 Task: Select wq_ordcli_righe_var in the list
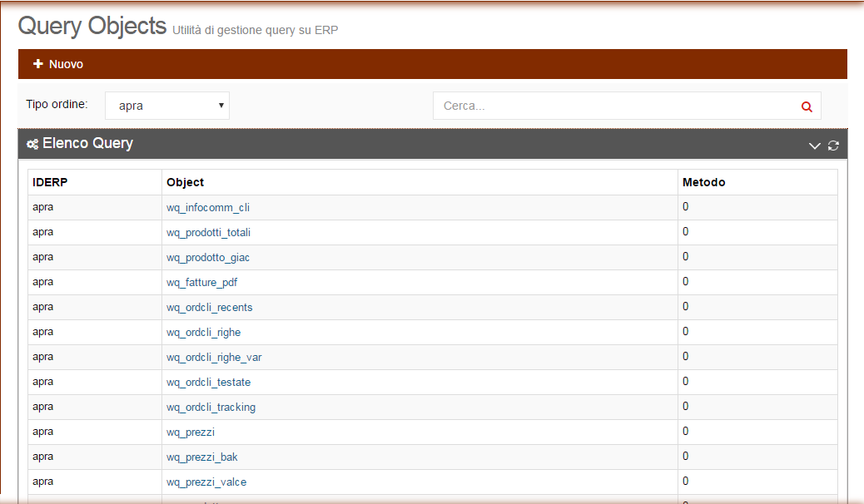pyautogui.click(x=214, y=357)
